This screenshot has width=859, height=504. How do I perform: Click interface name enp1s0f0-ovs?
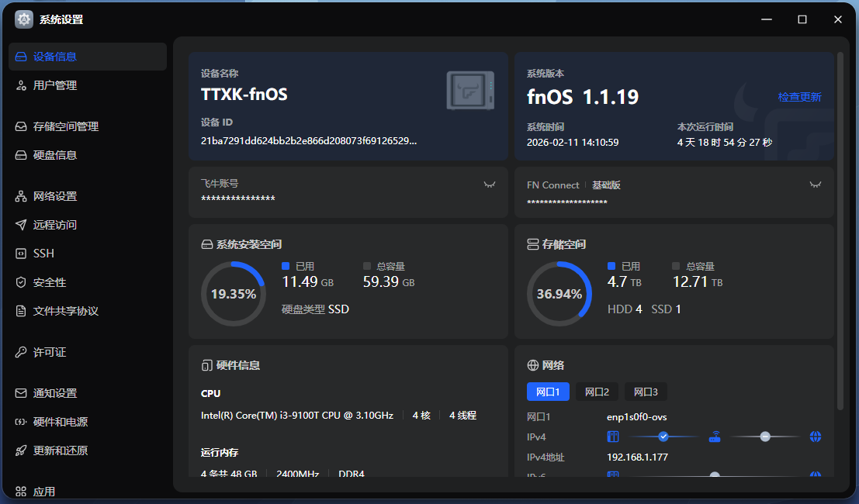point(636,417)
